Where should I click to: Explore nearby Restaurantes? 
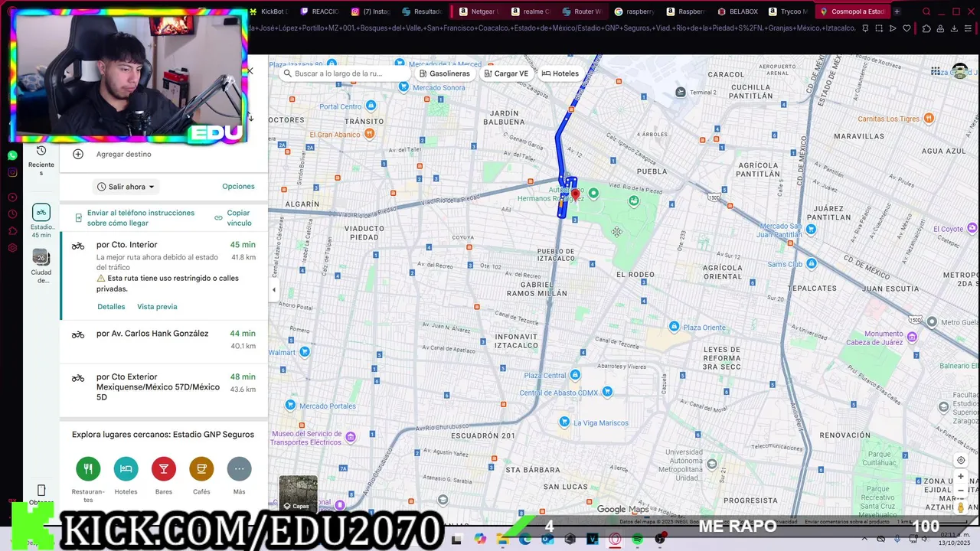88,468
